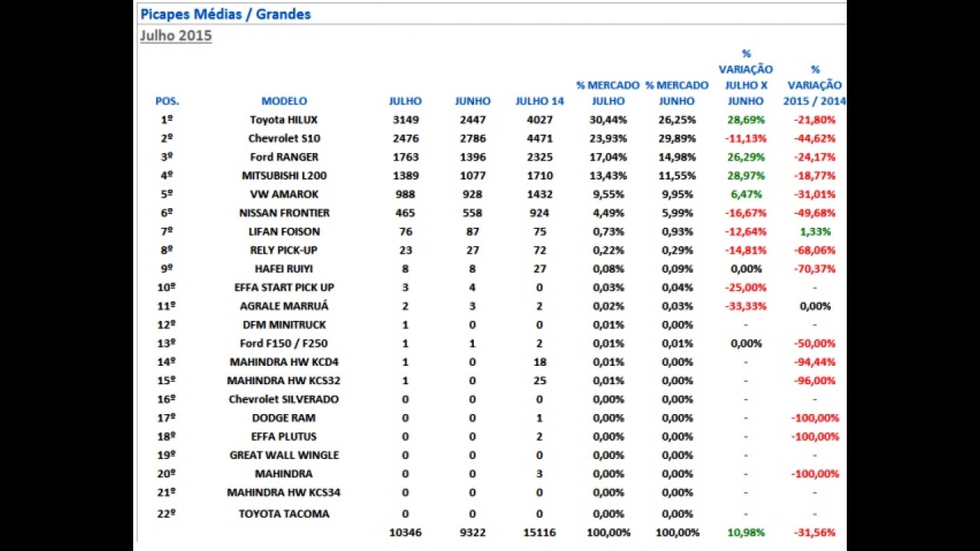Click S10 variation value -44,62%
980x551 pixels.
tap(814, 139)
